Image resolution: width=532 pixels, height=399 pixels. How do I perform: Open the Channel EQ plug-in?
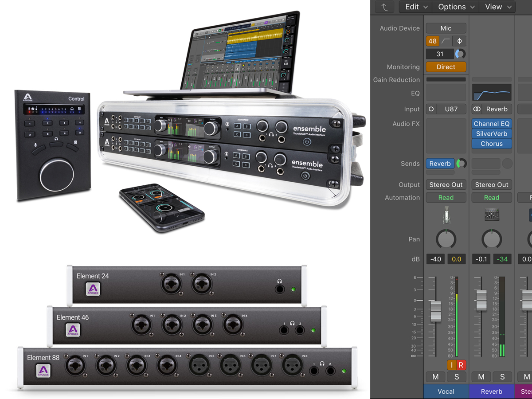pos(492,124)
